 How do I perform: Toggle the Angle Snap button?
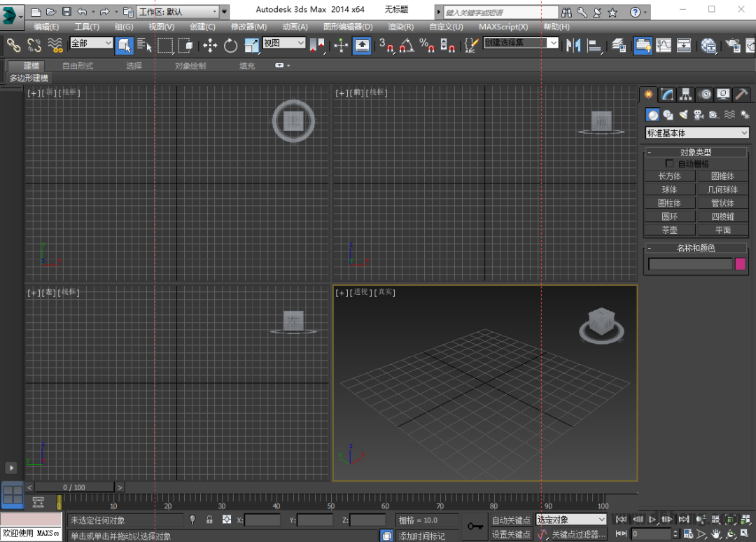(x=407, y=46)
